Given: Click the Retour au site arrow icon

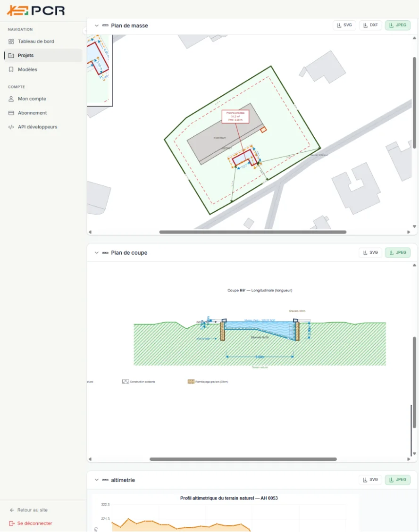Looking at the screenshot, I should [x=12, y=510].
